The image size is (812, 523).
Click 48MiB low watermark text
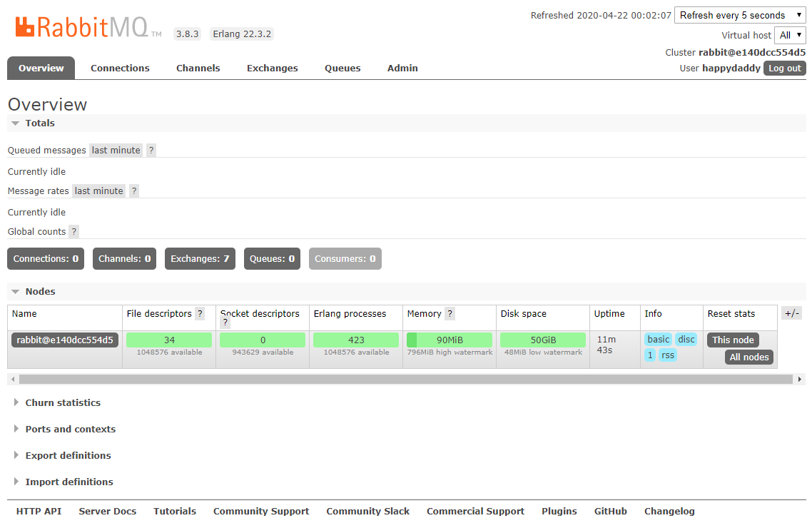tap(543, 352)
